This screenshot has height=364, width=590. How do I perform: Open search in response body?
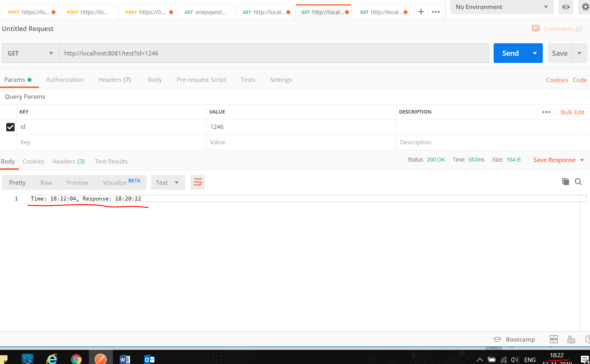578,182
